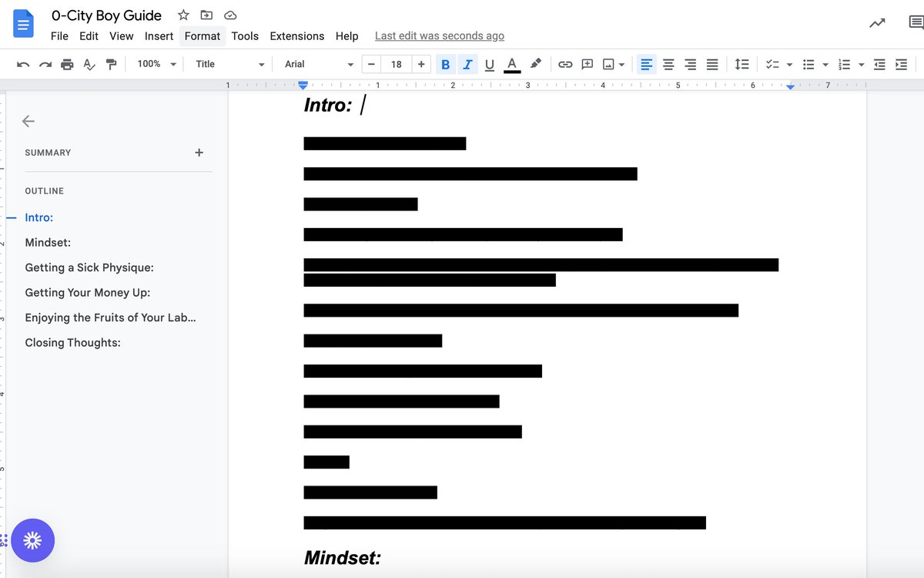Expand the numbered list options arrow

(862, 65)
